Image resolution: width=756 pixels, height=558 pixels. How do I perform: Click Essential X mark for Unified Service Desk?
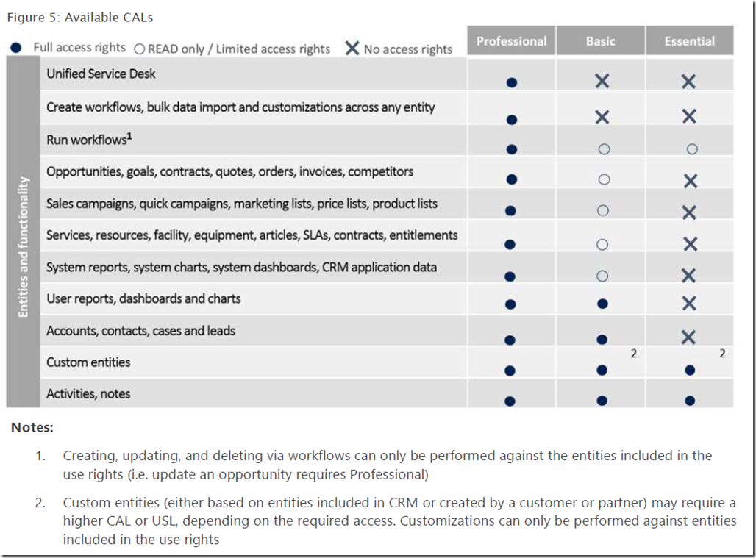pyautogui.click(x=688, y=81)
